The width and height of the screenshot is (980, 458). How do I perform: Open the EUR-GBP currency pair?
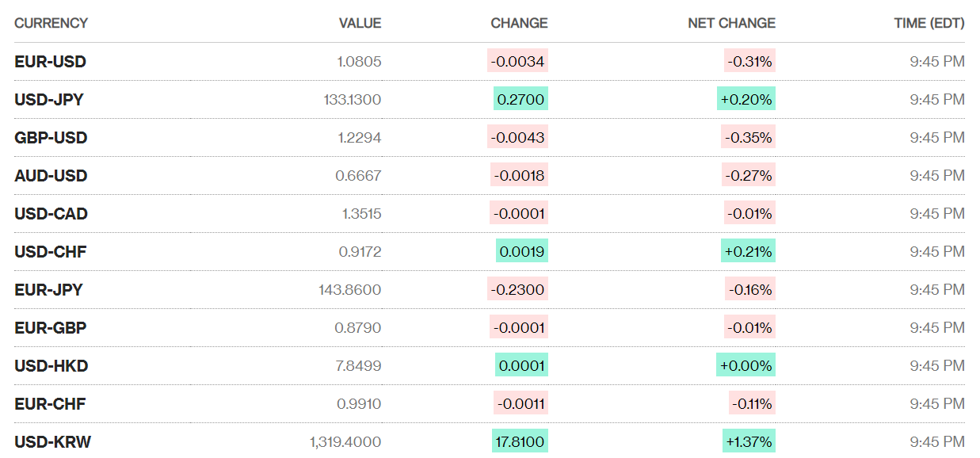tap(51, 328)
